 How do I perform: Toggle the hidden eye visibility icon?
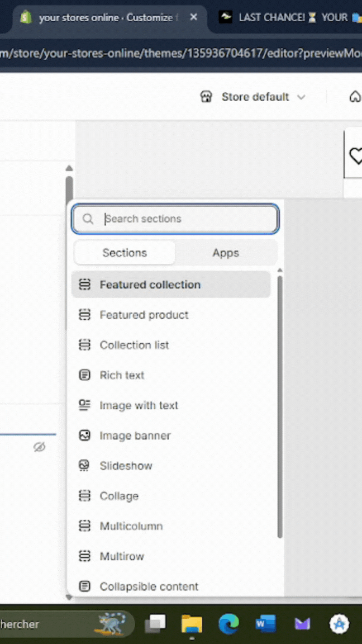39,447
